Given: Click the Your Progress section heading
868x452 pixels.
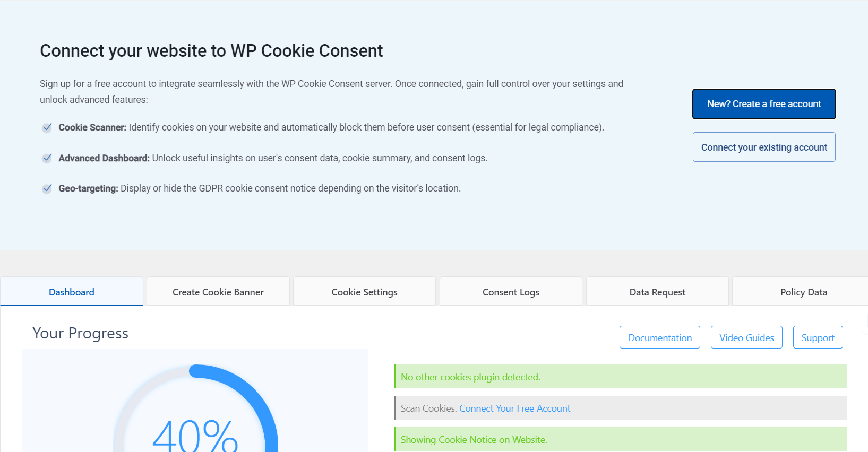Looking at the screenshot, I should click(x=80, y=333).
